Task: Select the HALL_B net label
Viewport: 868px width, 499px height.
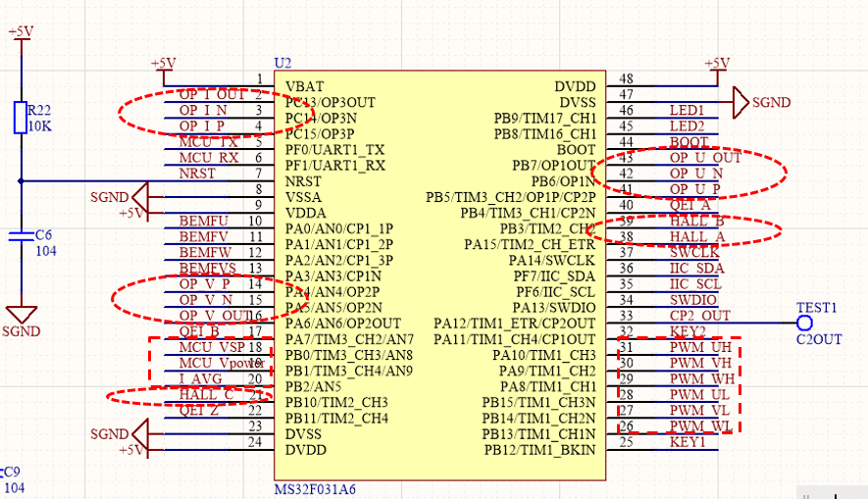Action: pos(697,221)
